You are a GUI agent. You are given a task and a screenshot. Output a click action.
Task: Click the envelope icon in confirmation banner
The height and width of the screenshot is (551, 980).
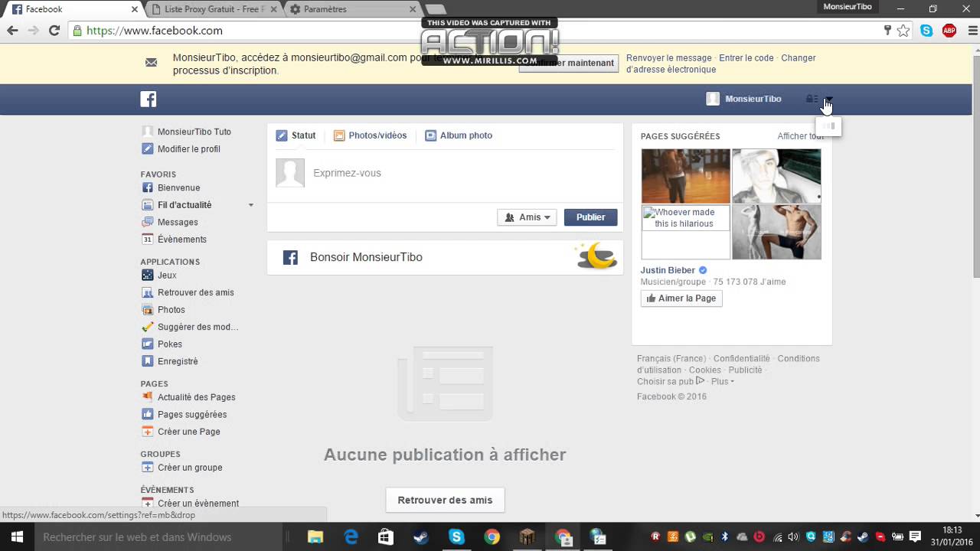[x=151, y=63]
